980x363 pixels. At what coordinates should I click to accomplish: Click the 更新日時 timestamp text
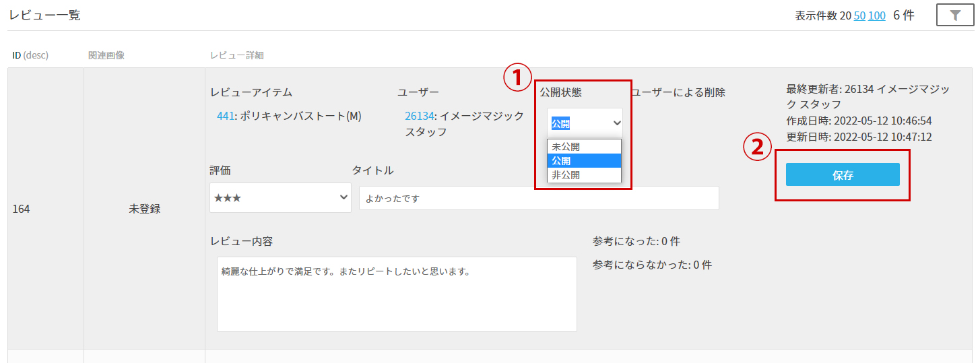[x=859, y=137]
